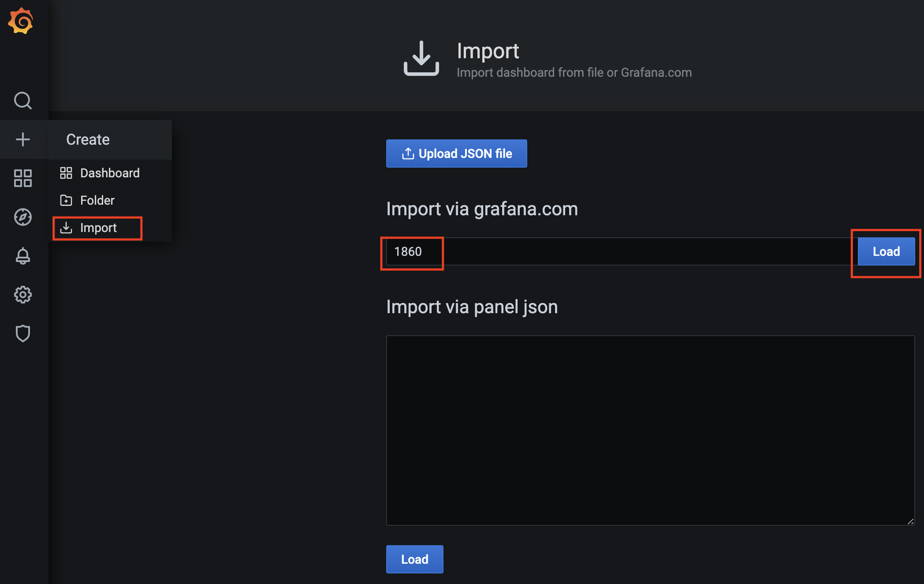
Task: Open Explore compass icon
Action: coord(23,217)
